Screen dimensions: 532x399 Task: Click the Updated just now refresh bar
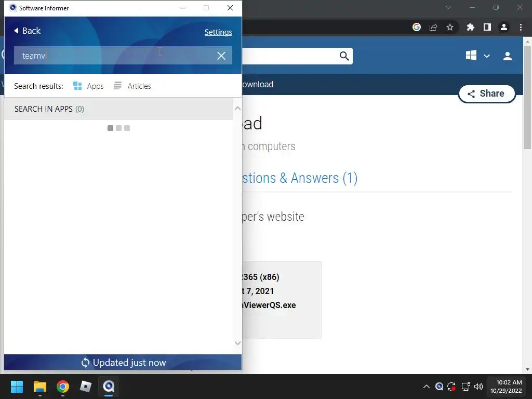tap(123, 362)
